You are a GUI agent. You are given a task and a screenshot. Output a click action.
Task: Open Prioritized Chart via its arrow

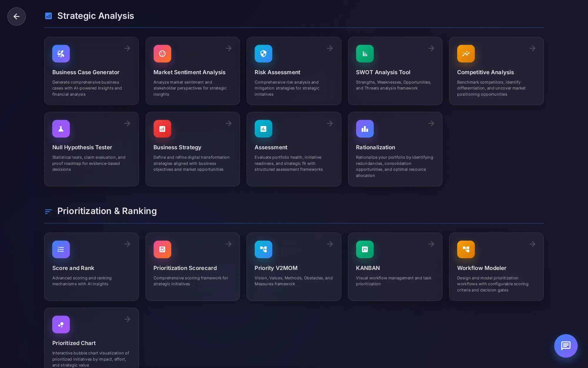click(127, 319)
